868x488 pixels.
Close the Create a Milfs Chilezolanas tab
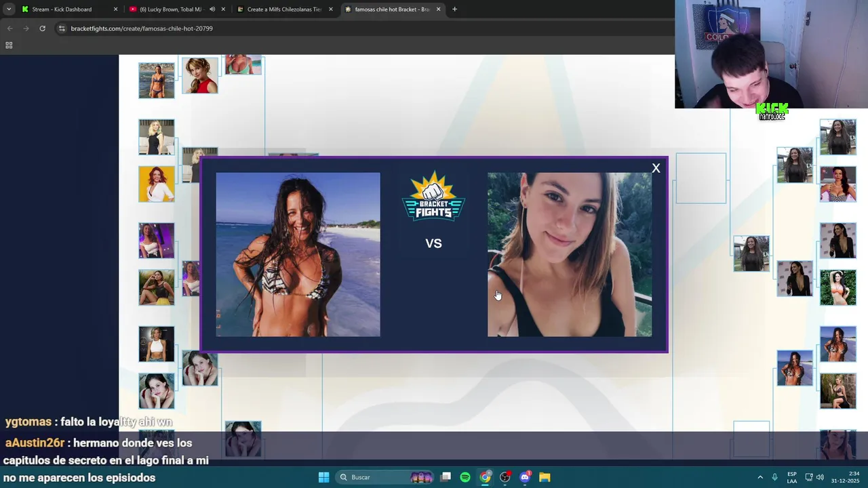[x=331, y=9]
